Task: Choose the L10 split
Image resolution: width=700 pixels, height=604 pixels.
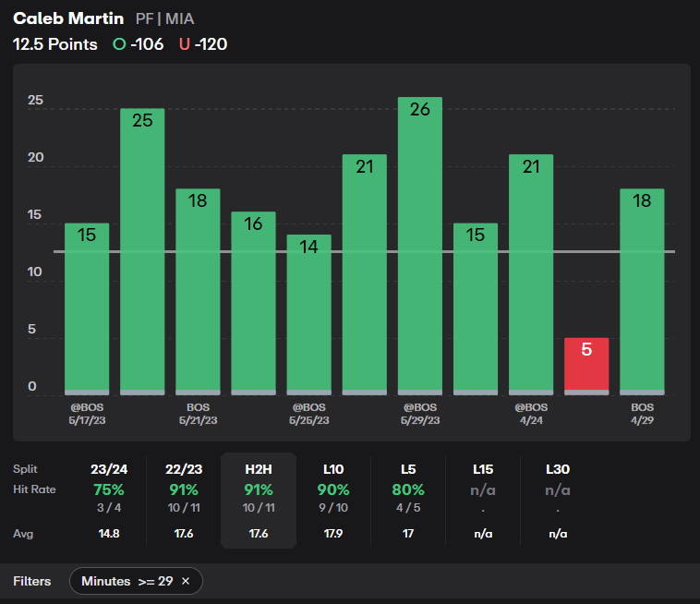Action: coord(333,469)
